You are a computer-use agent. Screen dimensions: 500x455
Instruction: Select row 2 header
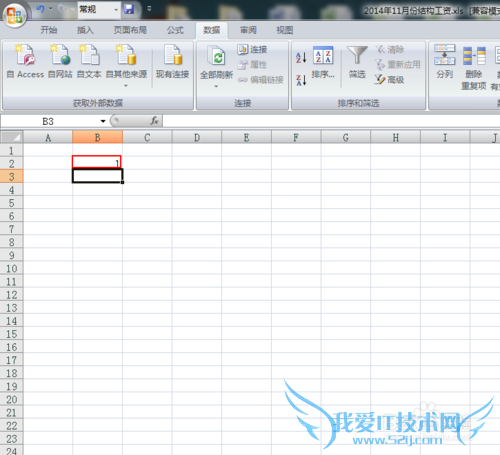pos(12,163)
